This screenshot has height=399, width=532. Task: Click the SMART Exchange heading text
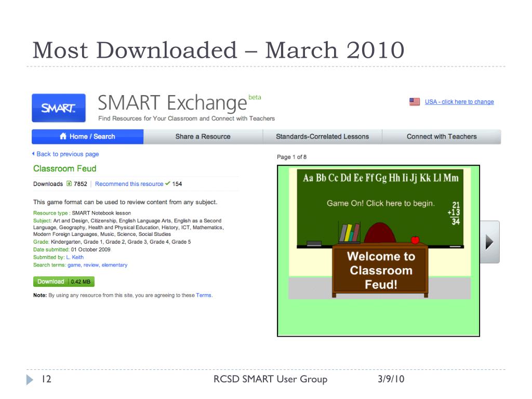(172, 103)
